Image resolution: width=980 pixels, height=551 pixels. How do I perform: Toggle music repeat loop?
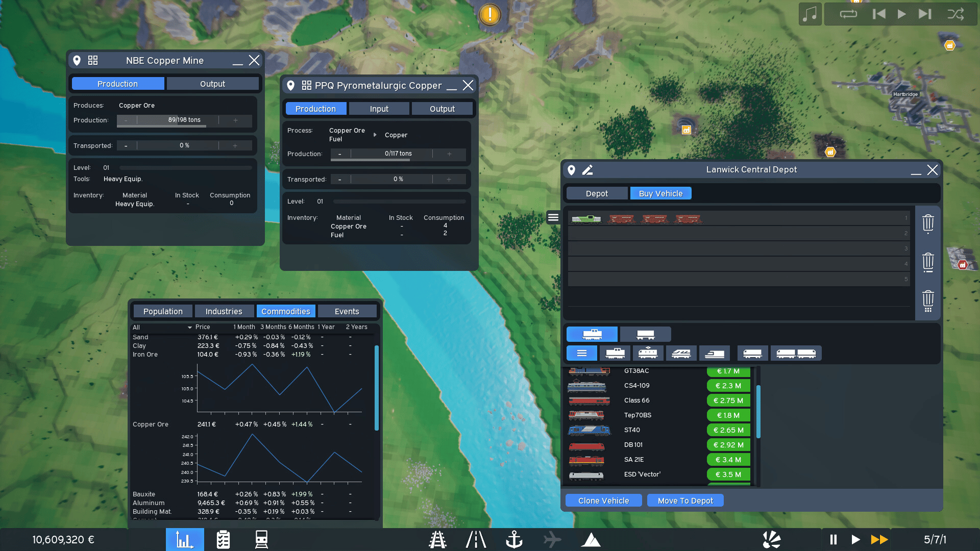point(848,14)
